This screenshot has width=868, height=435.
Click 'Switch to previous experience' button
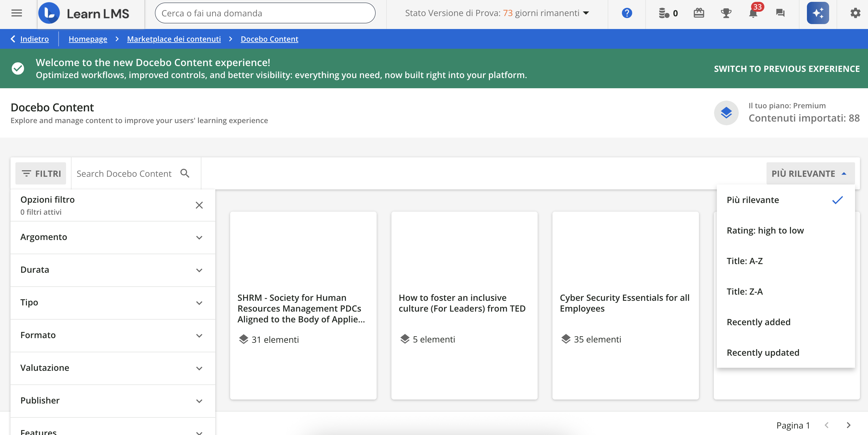pos(787,69)
